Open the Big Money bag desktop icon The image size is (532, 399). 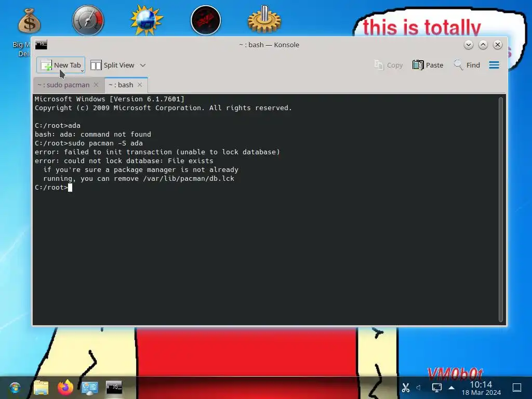tap(30, 22)
